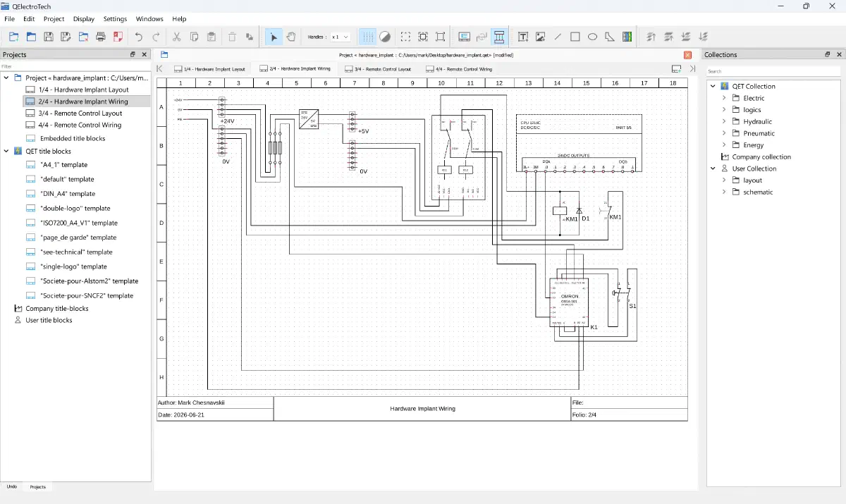The width and height of the screenshot is (846, 504).
Task: Expand the Hydraulic collection folder
Action: tap(724, 121)
